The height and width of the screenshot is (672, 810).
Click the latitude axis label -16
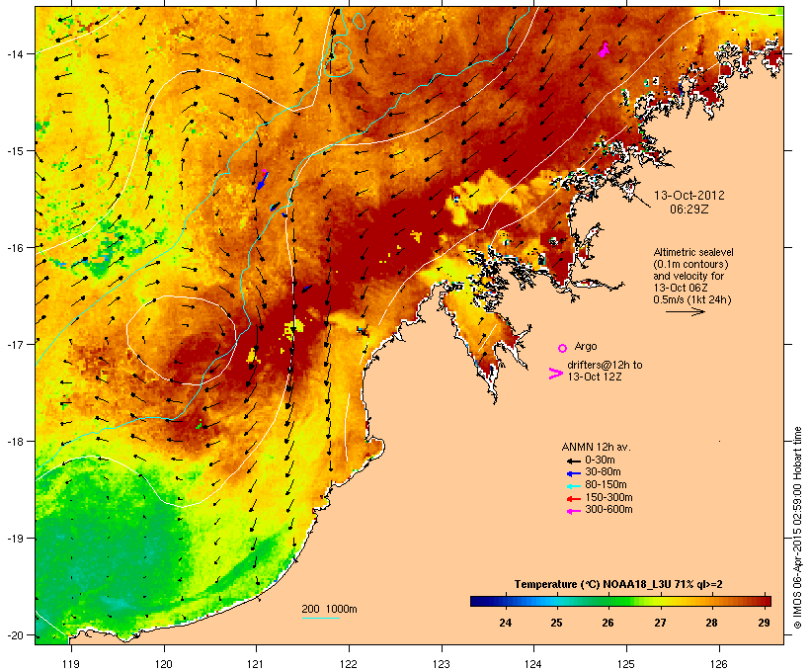[15, 248]
